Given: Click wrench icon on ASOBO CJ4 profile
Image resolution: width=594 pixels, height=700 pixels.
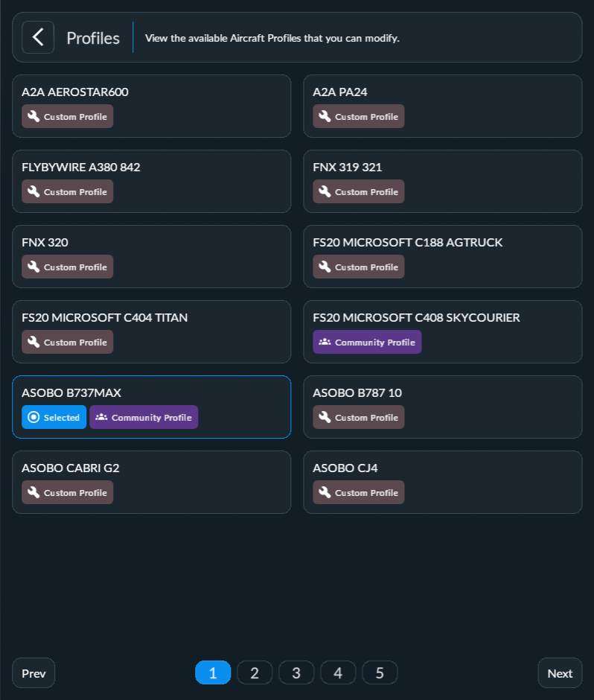Looking at the screenshot, I should coord(325,492).
